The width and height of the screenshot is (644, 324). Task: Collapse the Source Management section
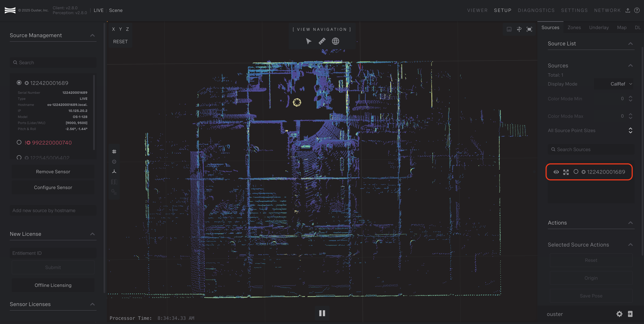pyautogui.click(x=92, y=35)
